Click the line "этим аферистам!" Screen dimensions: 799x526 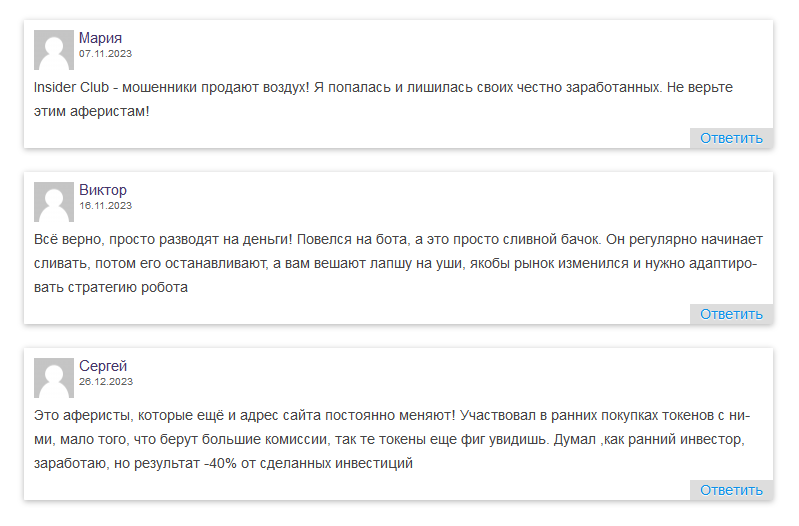pos(92,111)
